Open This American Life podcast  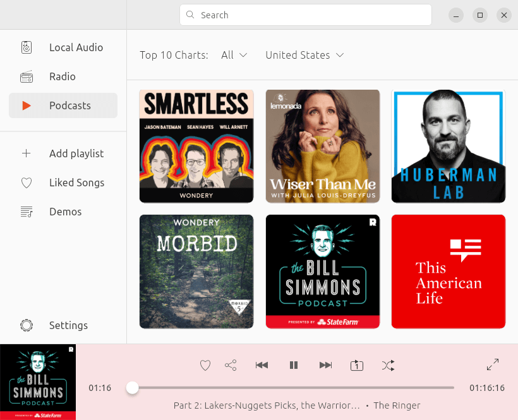pos(449,272)
